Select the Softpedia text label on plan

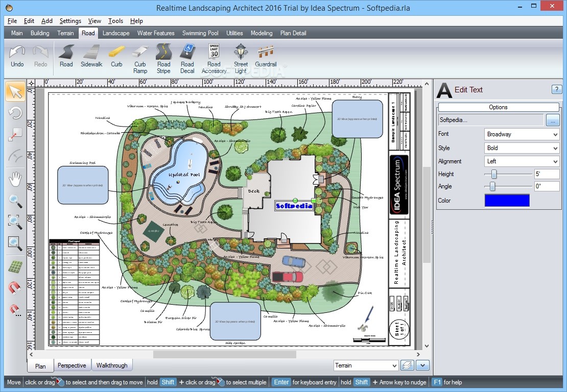[x=294, y=206]
